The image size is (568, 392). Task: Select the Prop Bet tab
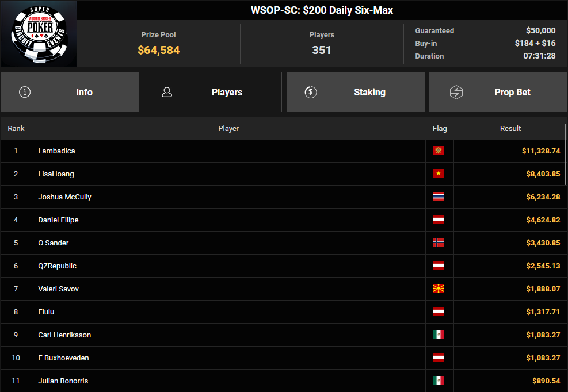pyautogui.click(x=498, y=92)
